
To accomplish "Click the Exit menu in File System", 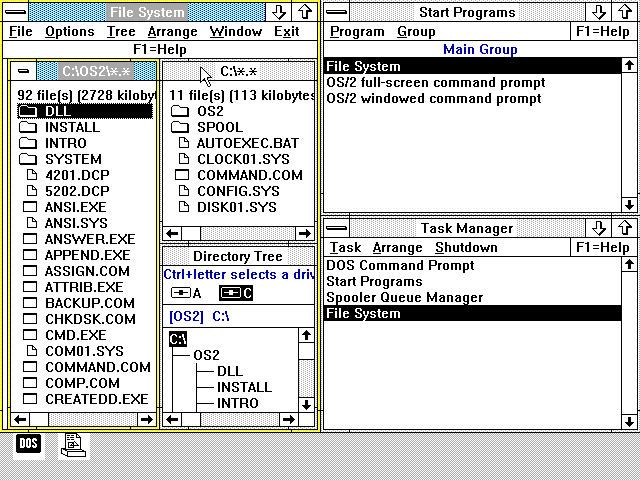I will [287, 31].
